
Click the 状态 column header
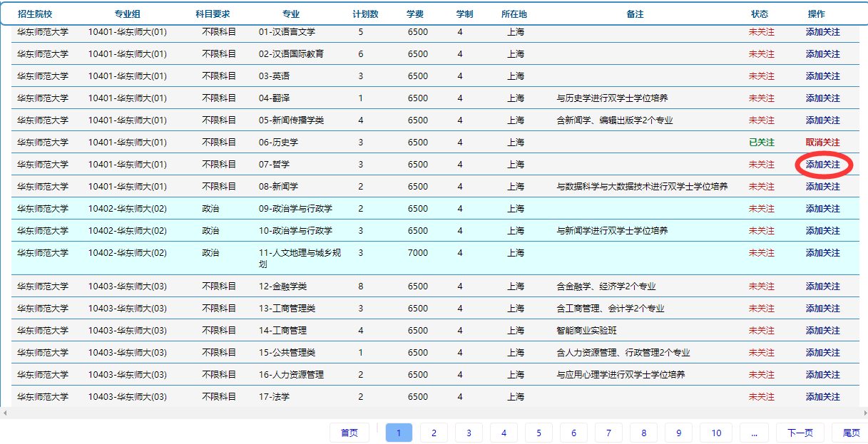click(760, 14)
